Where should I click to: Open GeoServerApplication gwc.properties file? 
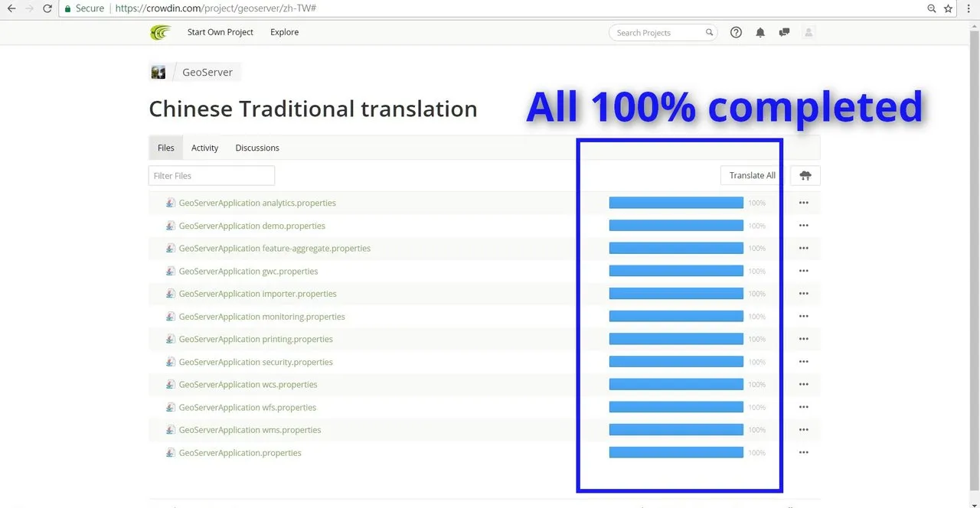point(248,271)
